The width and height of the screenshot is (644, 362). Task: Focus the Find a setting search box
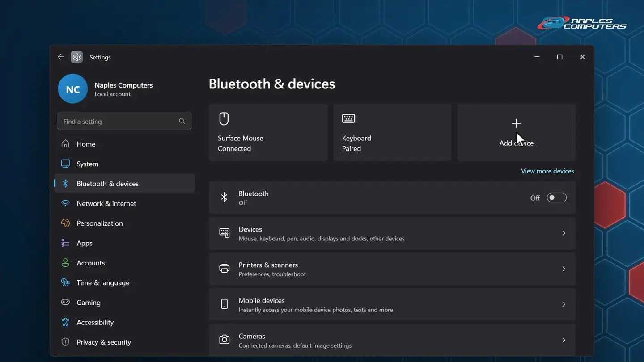124,121
